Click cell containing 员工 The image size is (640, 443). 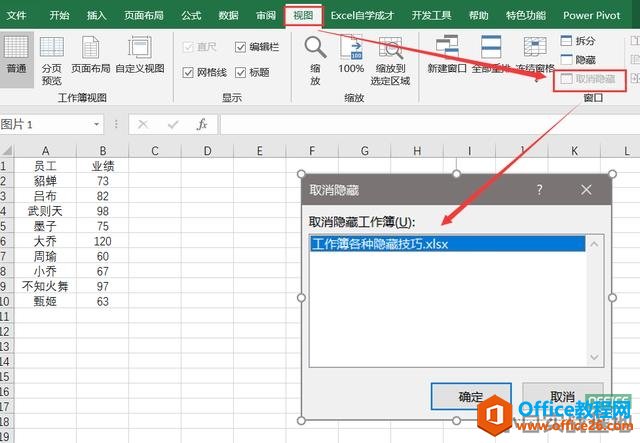point(45,166)
